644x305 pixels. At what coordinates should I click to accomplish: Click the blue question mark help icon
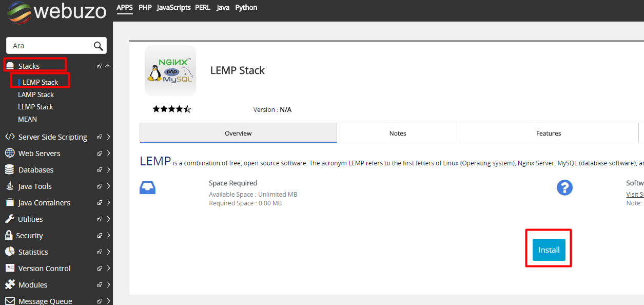[x=564, y=187]
